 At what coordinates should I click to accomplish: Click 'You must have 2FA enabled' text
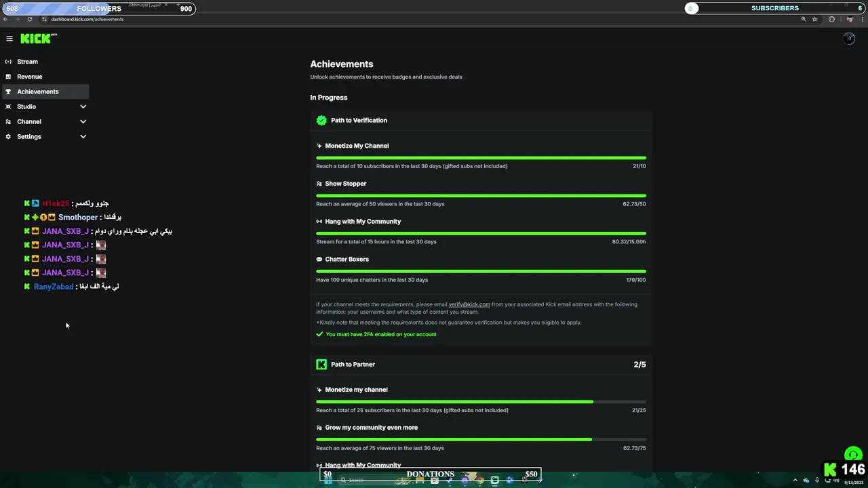[381, 334]
